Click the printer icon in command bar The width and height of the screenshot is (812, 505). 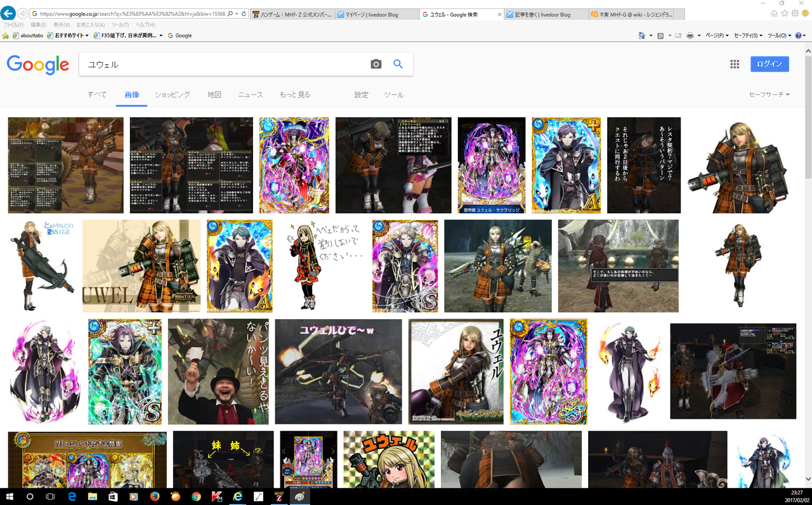pyautogui.click(x=690, y=36)
